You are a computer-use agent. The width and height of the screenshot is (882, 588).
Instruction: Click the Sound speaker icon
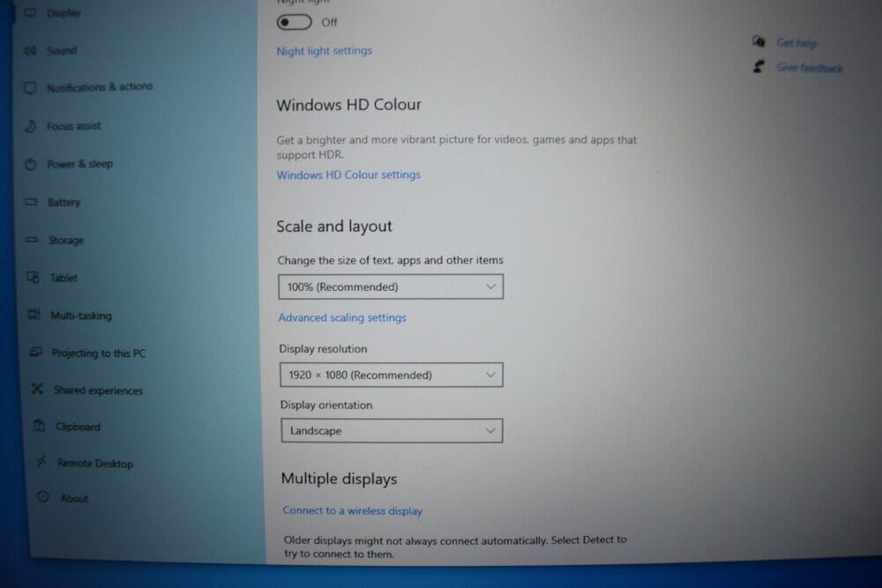[30, 50]
